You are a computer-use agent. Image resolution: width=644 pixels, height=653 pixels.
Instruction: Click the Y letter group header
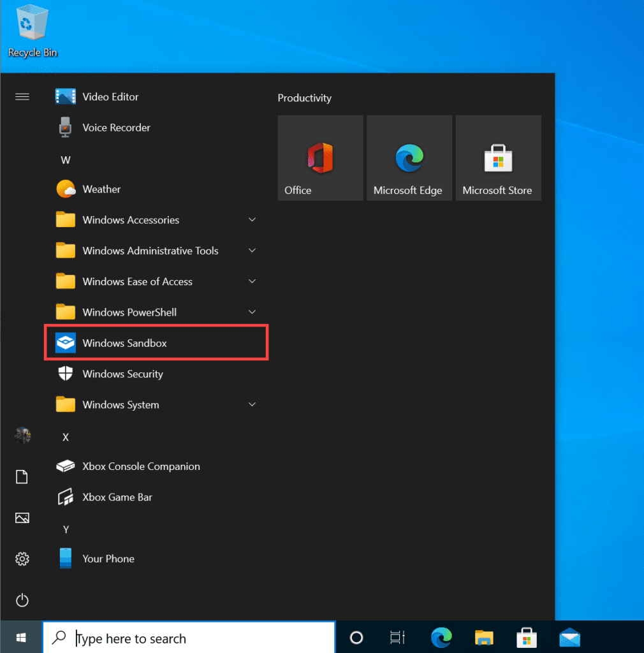click(x=66, y=530)
